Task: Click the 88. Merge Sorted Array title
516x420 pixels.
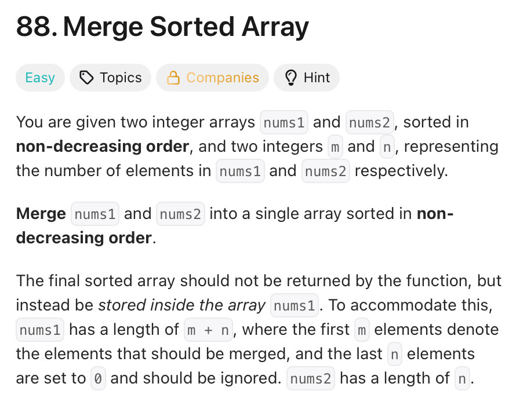Action: (162, 27)
